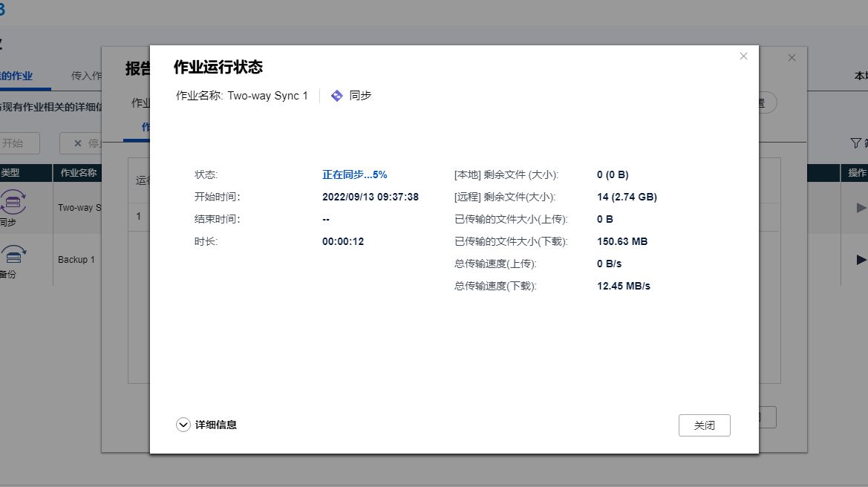
Task: Click the run arrow for Two-way Sync job
Action: click(863, 208)
